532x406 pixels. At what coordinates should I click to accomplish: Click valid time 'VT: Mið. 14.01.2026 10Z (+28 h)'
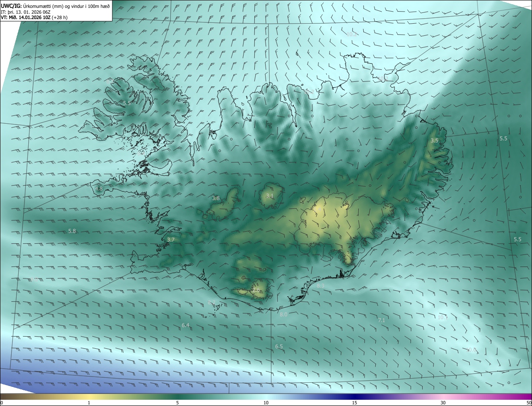coord(34,17)
